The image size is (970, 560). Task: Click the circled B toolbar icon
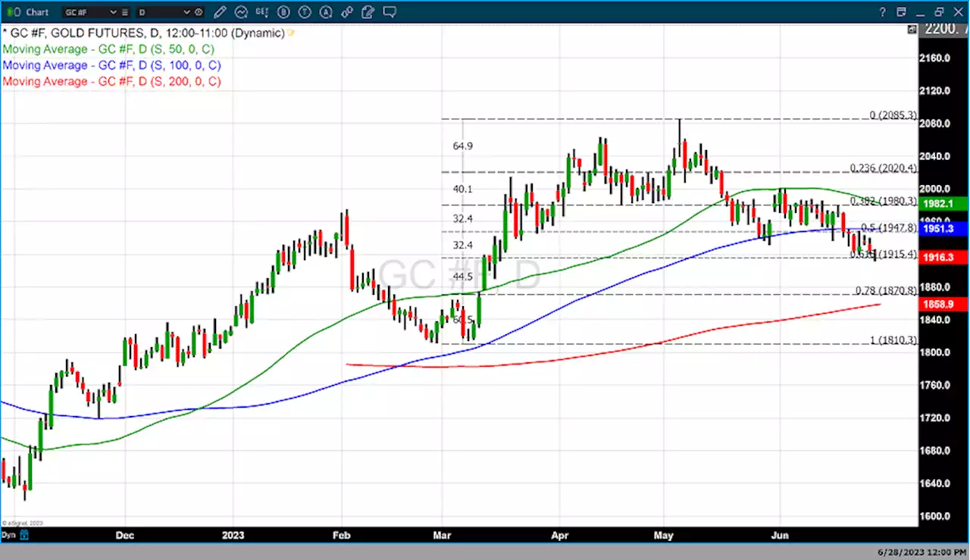tap(283, 12)
